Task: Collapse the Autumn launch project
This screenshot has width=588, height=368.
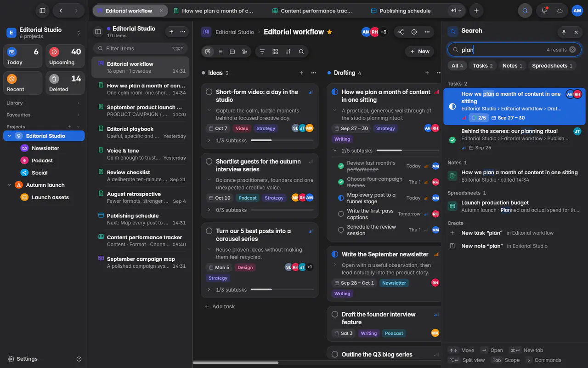Action: [x=9, y=185]
